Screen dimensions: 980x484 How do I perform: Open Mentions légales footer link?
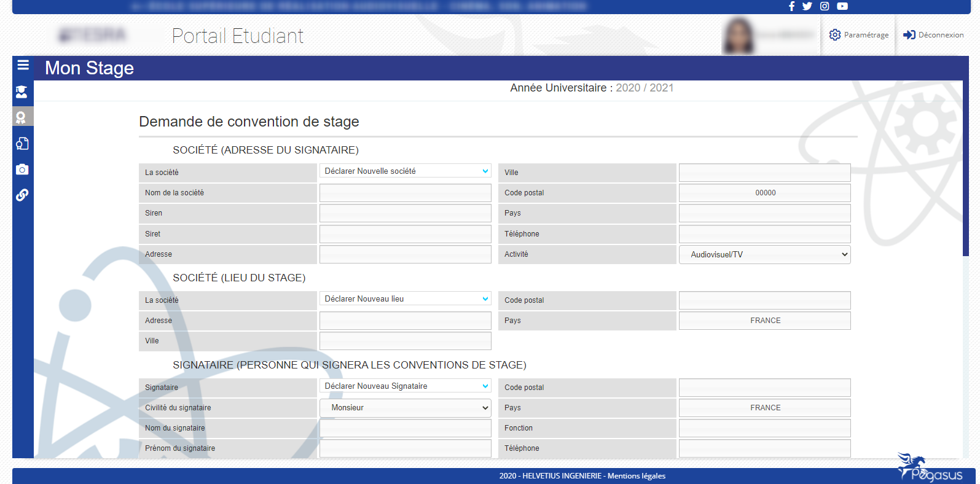pos(637,476)
